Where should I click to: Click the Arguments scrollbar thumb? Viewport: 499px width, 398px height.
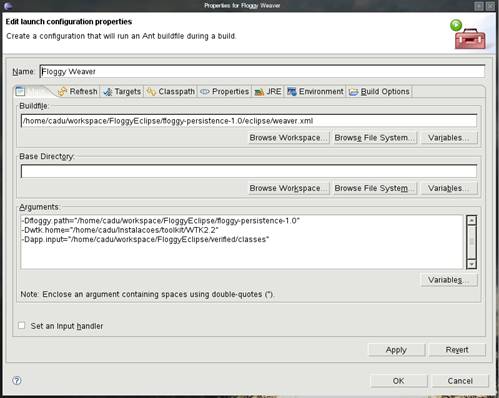(x=471, y=241)
